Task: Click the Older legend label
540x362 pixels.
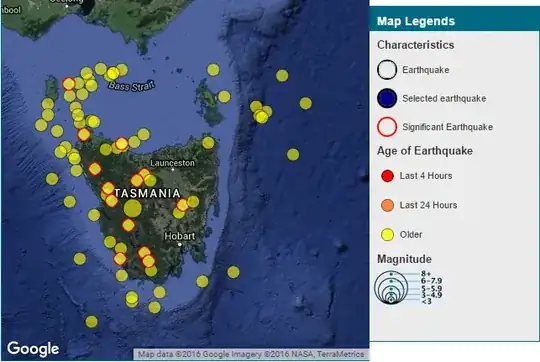Action: point(411,235)
